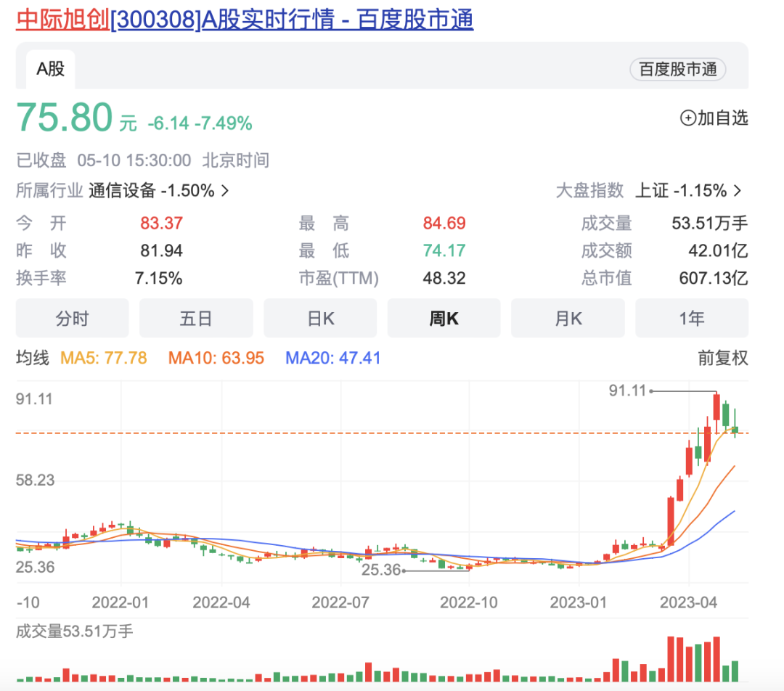Click the 2023-01 date axis label

click(579, 602)
